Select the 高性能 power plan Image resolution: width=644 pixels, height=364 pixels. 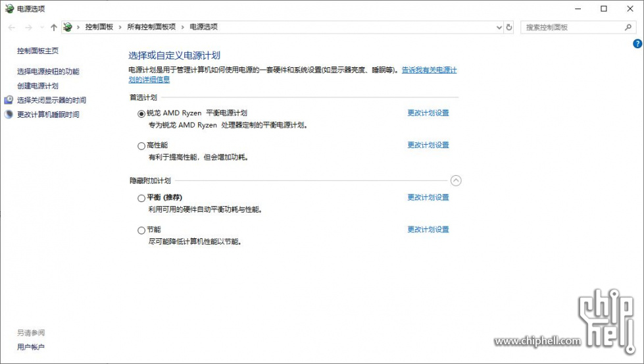(x=141, y=146)
